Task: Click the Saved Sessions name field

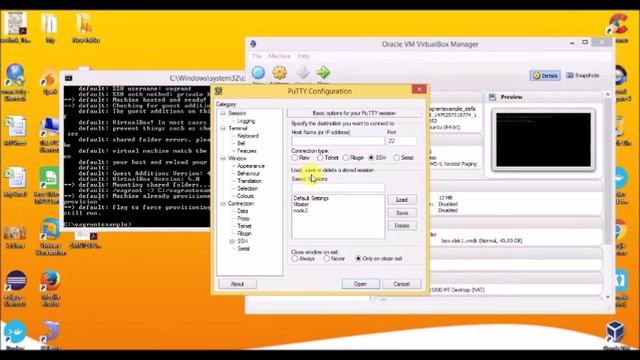Action: click(x=338, y=187)
